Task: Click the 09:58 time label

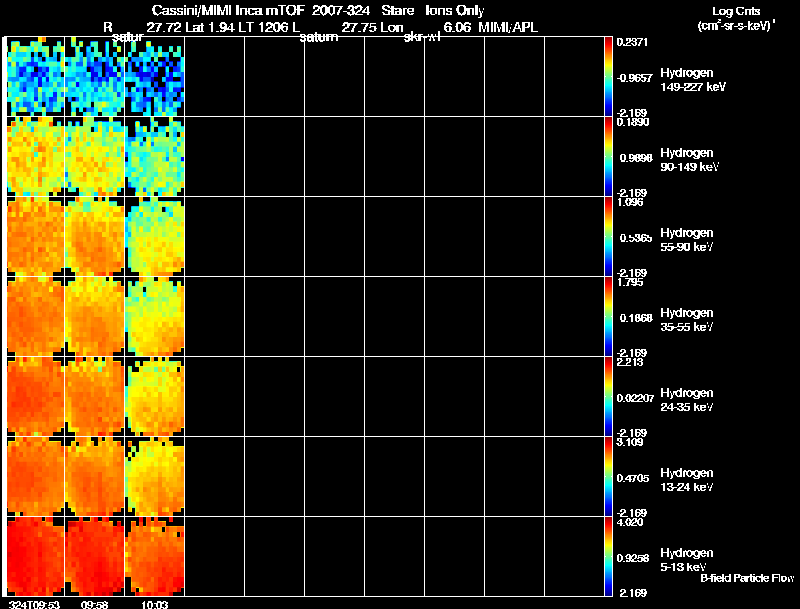Action: pos(95,604)
